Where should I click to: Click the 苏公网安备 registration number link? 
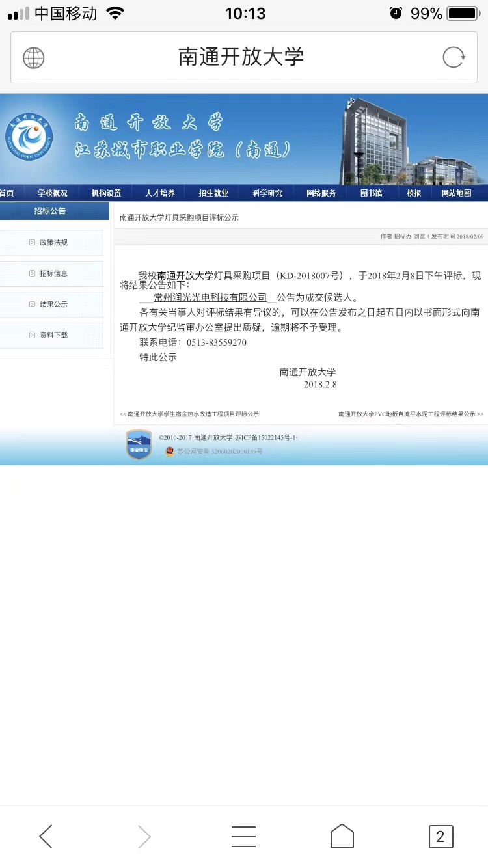(220, 452)
